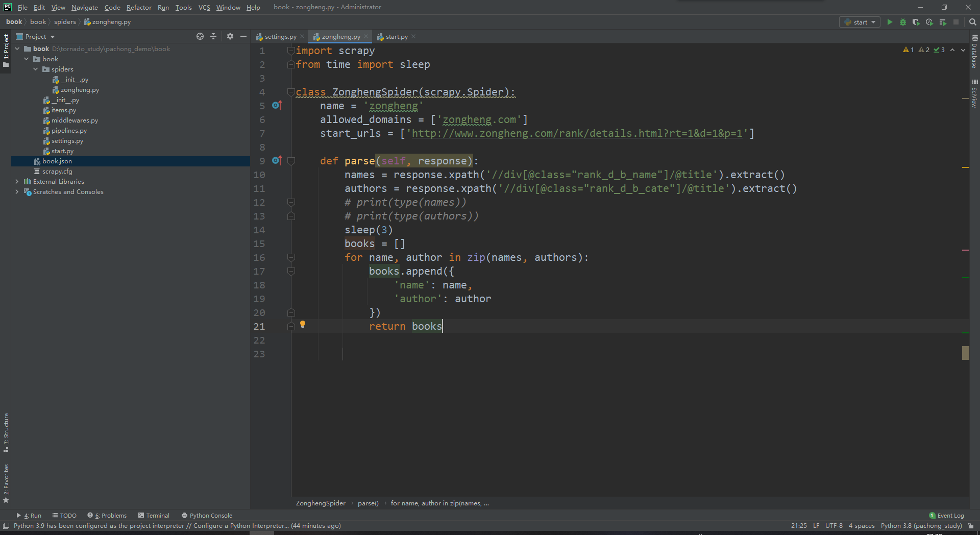Toggle fold marker on import line 1

tap(291, 51)
